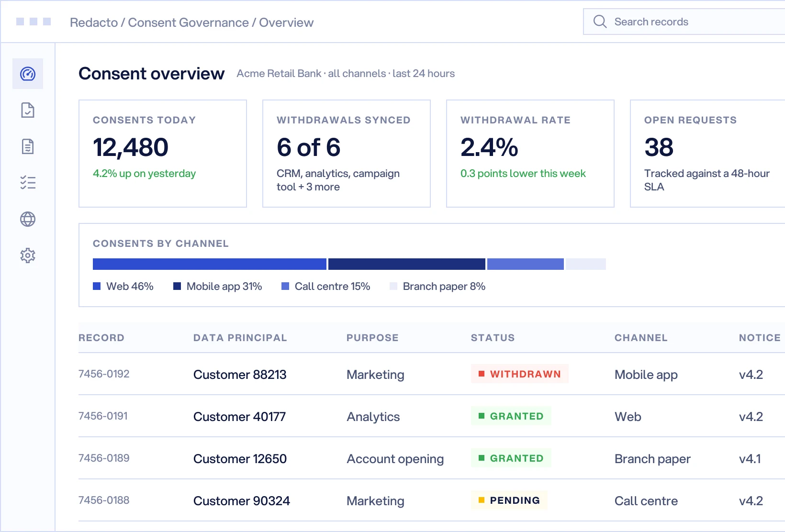785x532 pixels.
Task: Open record 7456-0189
Action: (104, 458)
